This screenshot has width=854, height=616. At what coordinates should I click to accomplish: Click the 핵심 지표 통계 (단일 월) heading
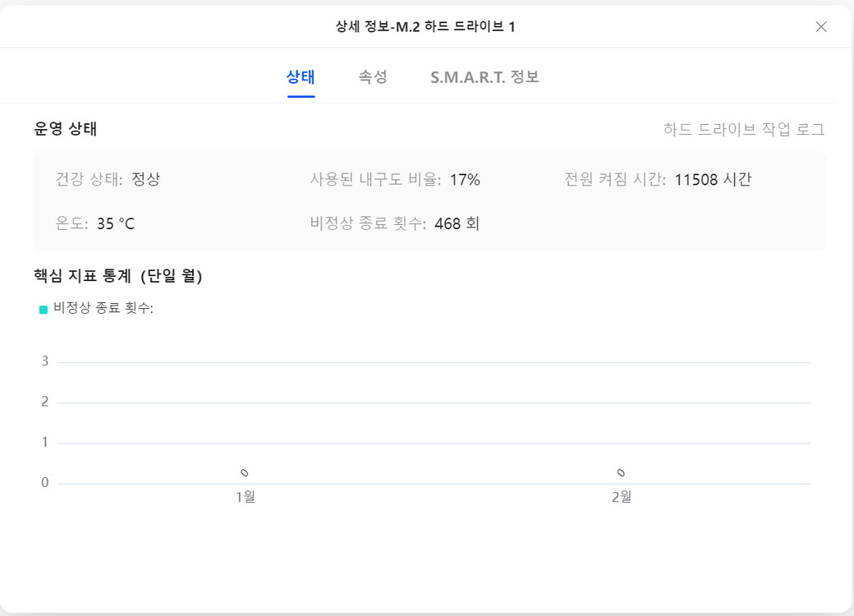point(118,276)
